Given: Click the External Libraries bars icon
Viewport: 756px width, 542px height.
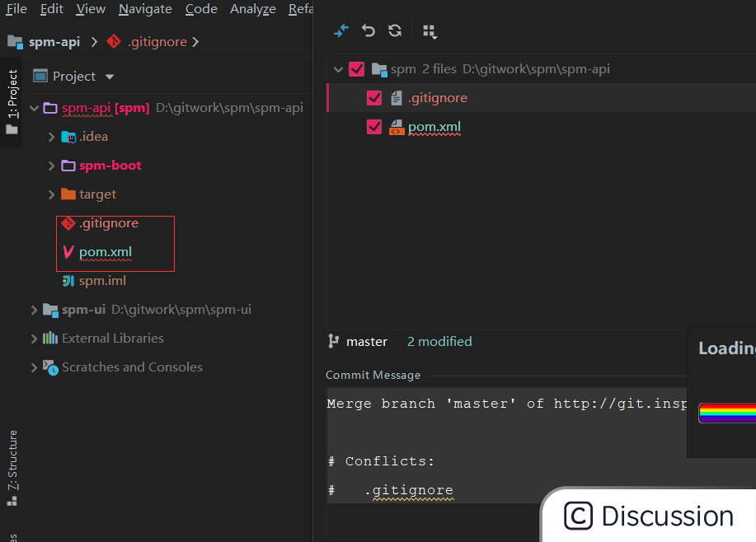Looking at the screenshot, I should click(x=50, y=339).
